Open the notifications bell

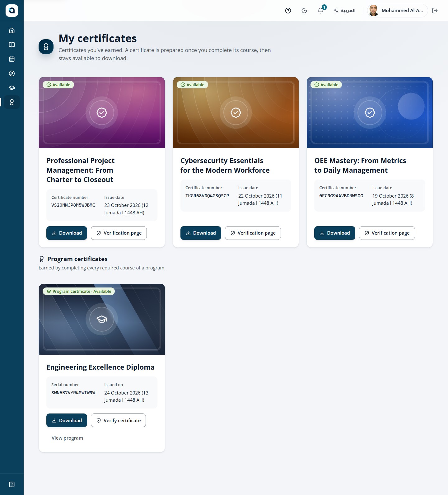320,11
